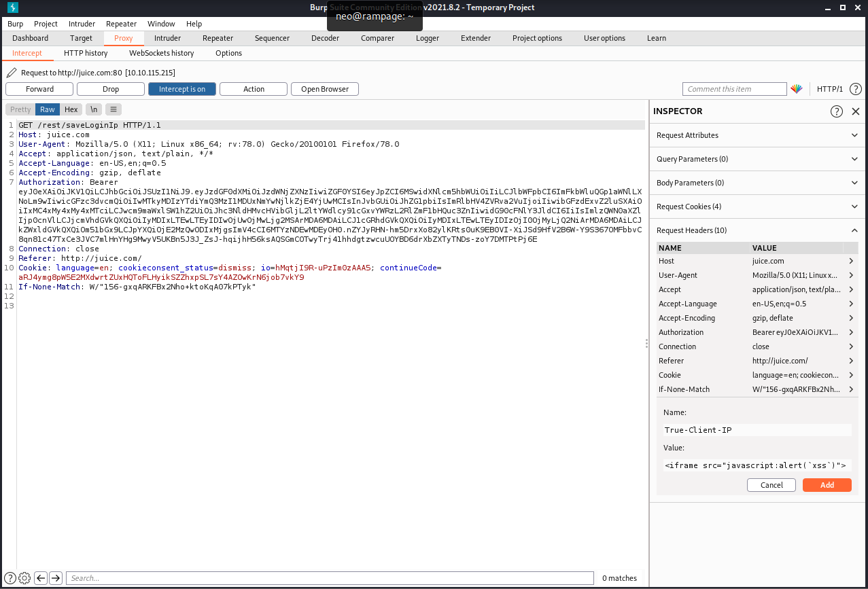Pick a highlight color for this item

[797, 89]
